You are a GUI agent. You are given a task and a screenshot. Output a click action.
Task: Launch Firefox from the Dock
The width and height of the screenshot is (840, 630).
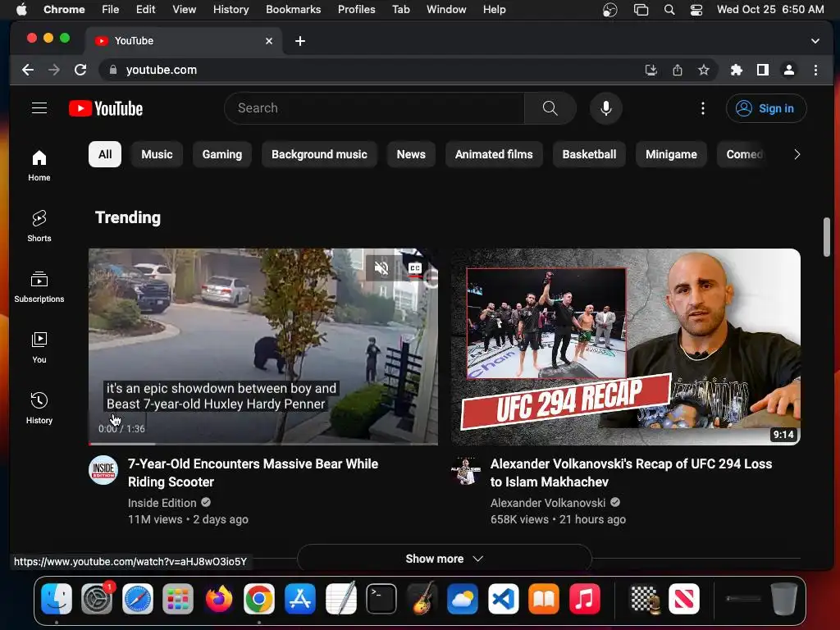[218, 598]
